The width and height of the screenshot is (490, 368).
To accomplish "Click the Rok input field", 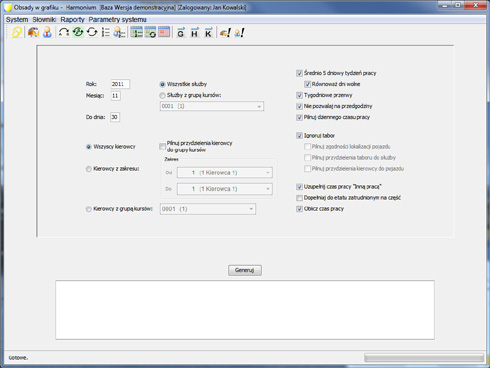I will 120,84.
